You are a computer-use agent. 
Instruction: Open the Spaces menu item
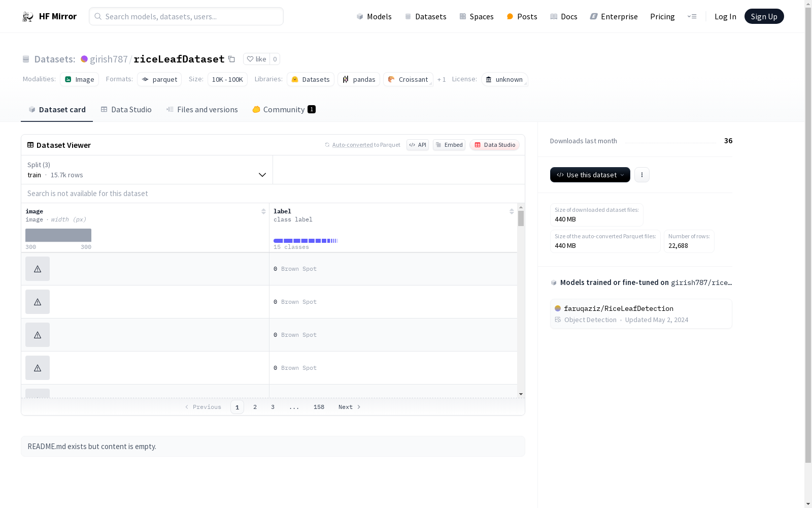coord(477,16)
